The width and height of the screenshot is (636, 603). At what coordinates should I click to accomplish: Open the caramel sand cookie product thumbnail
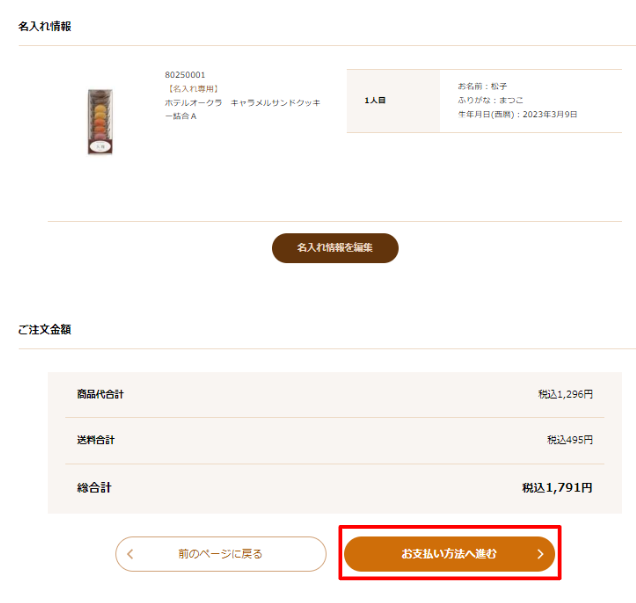[100, 122]
